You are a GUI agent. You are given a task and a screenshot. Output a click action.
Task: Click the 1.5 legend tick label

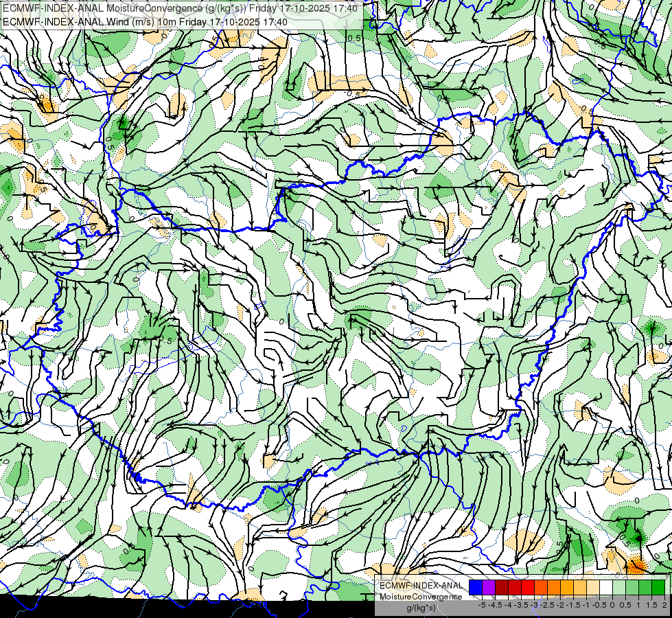651,605
